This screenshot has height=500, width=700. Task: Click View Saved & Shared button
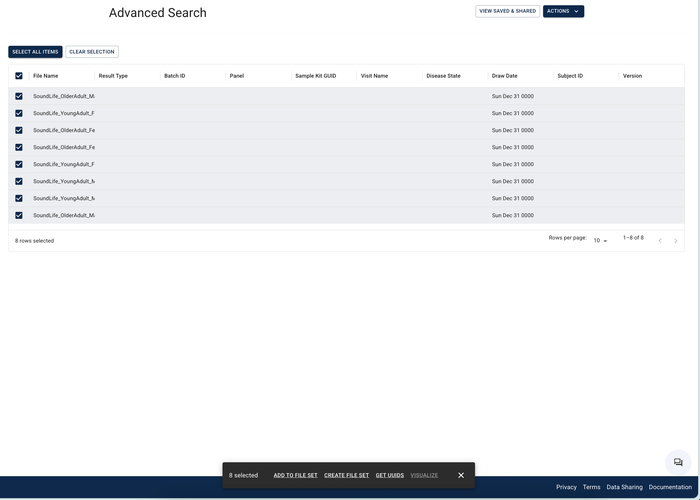tap(507, 11)
